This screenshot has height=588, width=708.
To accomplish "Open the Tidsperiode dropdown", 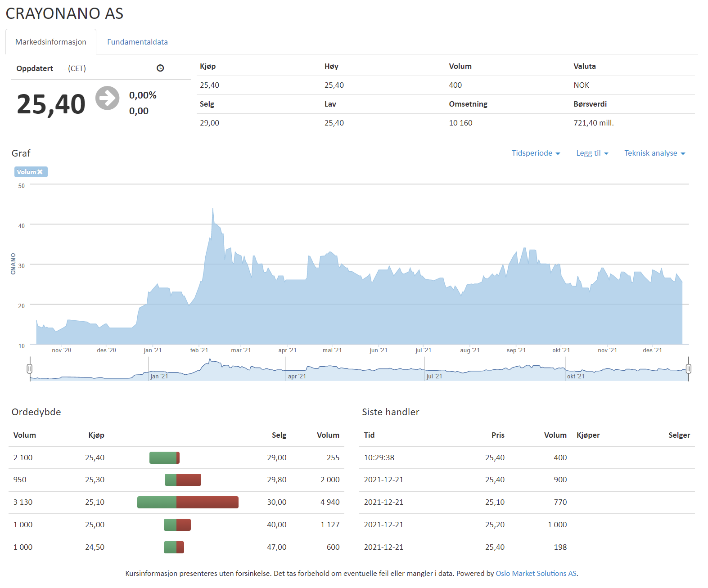I will tap(536, 153).
